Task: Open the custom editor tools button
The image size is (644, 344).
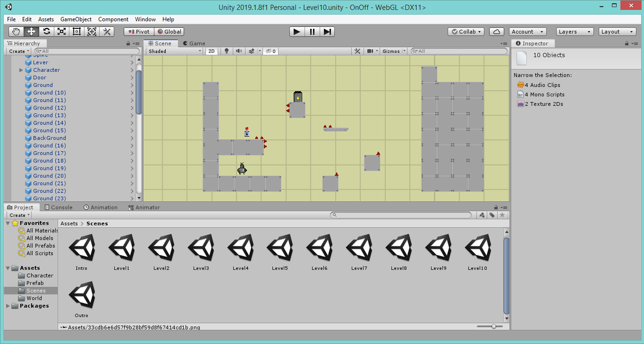Action: coord(107,32)
